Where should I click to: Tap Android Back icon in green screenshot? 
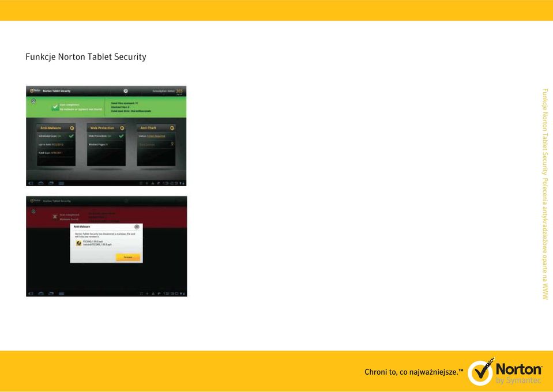[x=31, y=183]
